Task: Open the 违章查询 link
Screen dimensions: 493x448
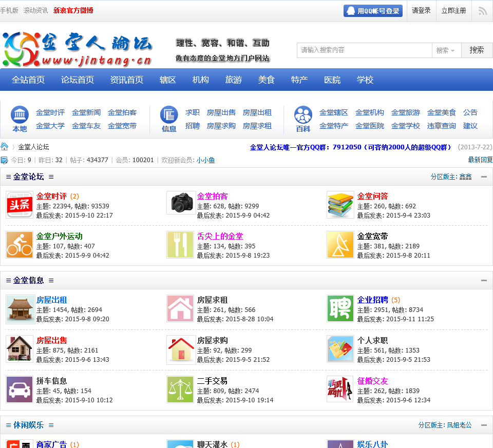Action: pyautogui.click(x=442, y=126)
